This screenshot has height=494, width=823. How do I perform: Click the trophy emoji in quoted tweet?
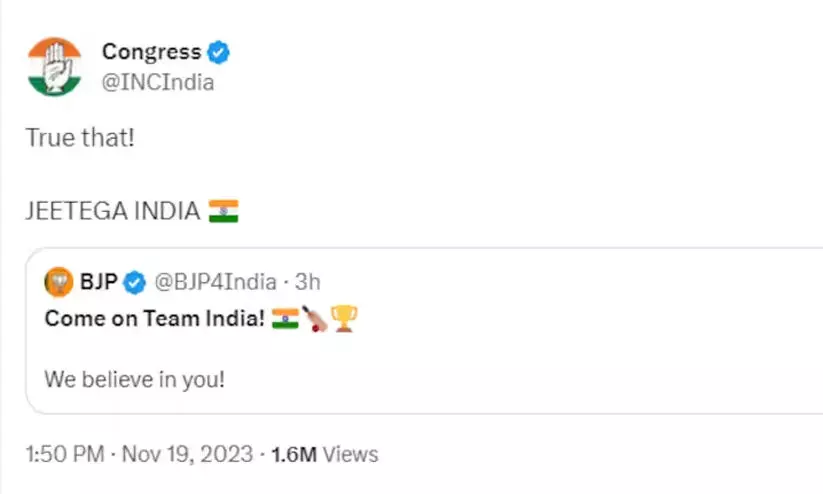345,319
